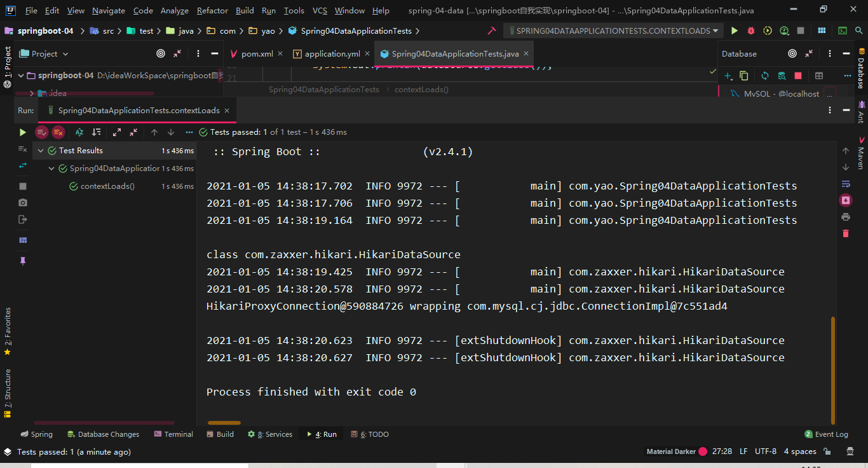
Task: Print console output with the printer icon
Action: [x=846, y=217]
